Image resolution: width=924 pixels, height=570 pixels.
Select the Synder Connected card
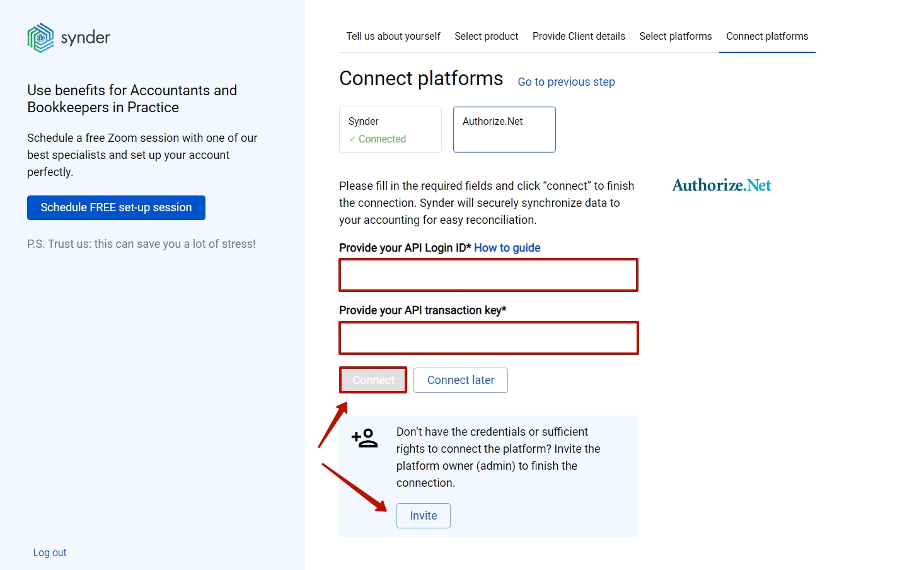click(390, 129)
